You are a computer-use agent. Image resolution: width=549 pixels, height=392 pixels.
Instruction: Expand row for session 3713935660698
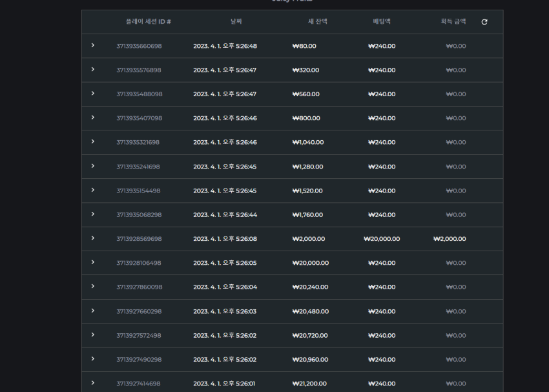point(93,45)
